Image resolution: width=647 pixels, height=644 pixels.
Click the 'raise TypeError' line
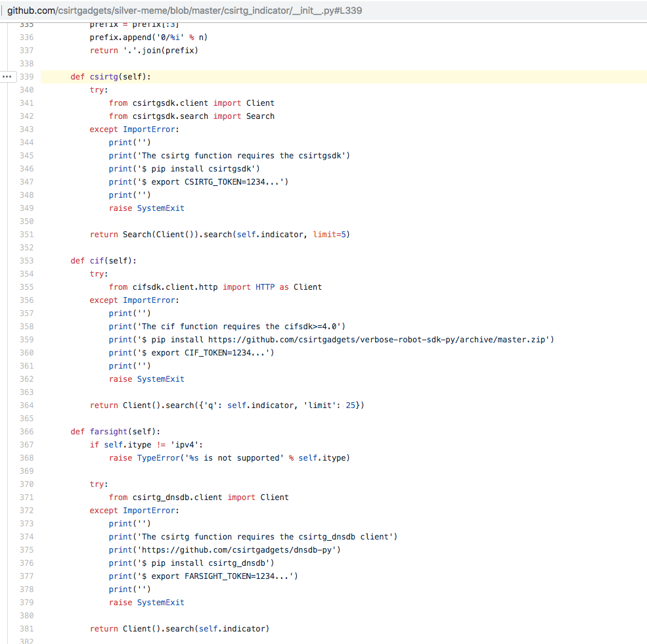coord(229,458)
